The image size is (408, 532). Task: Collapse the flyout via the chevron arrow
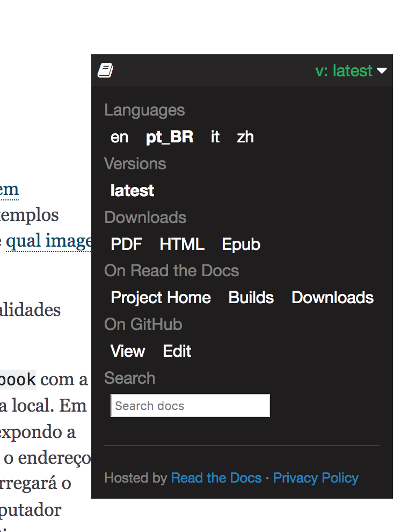point(383,70)
